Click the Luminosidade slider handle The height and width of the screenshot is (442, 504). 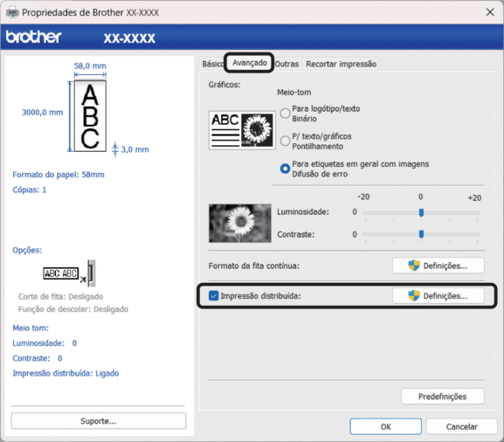tap(421, 212)
